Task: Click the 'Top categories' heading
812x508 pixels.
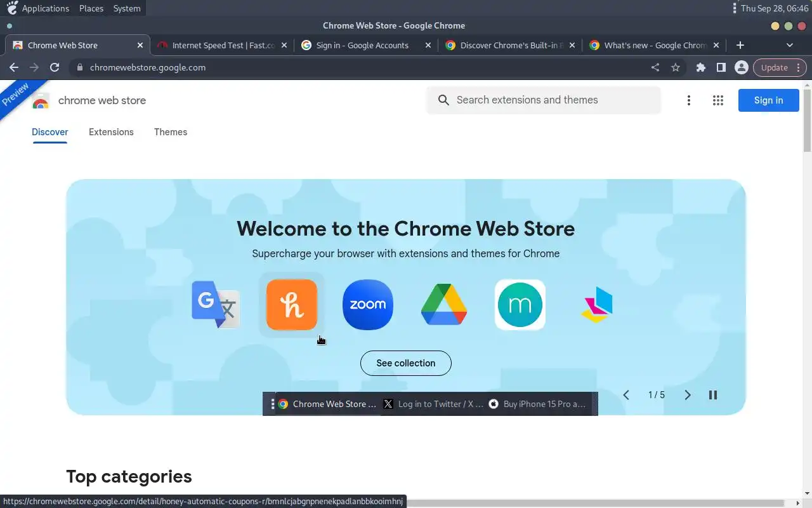Action: [129, 476]
